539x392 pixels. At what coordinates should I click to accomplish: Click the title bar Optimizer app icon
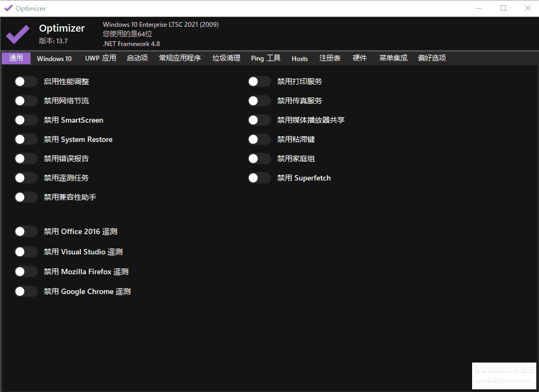[x=8, y=8]
